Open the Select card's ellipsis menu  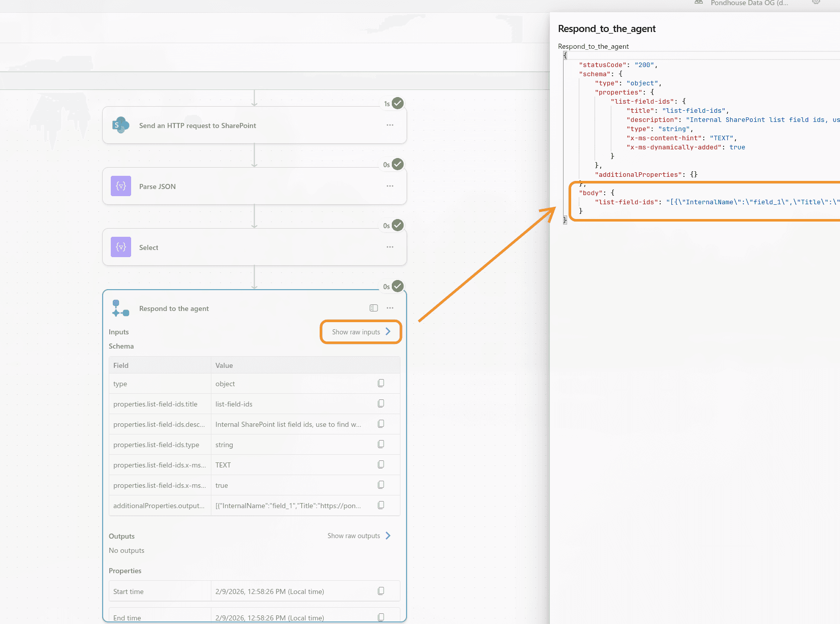pyautogui.click(x=390, y=247)
